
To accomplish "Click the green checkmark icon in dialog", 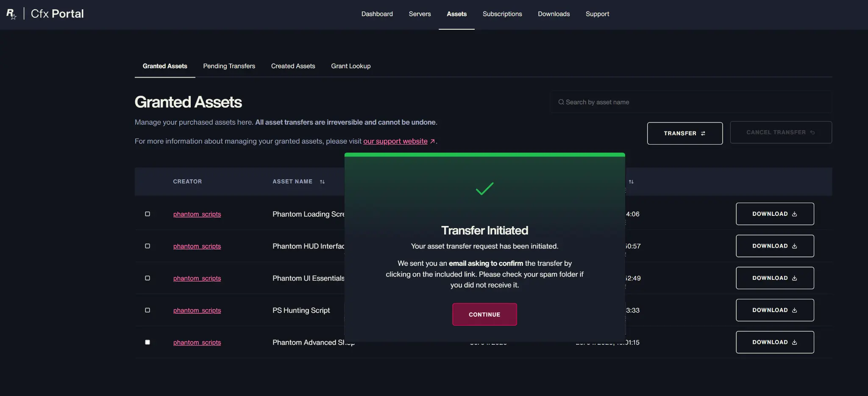I will pos(485,189).
